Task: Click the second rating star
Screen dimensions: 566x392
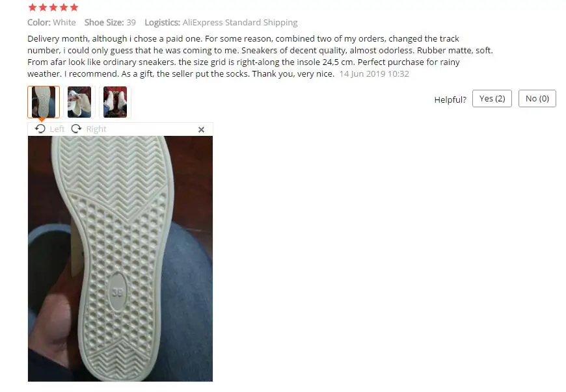Action: coord(43,7)
